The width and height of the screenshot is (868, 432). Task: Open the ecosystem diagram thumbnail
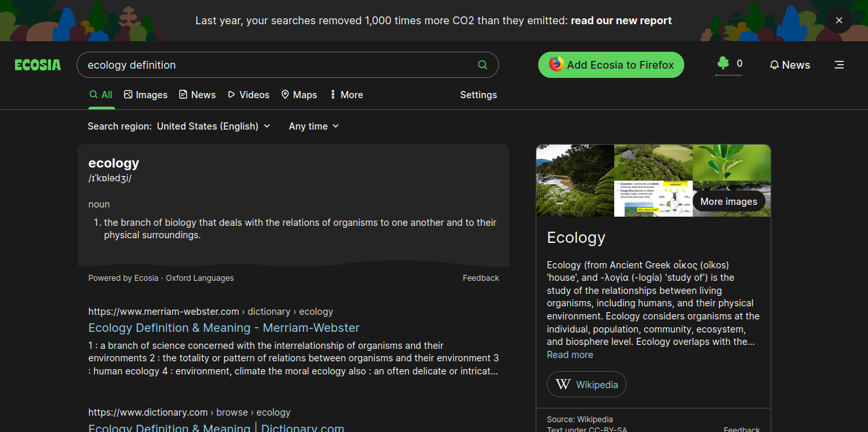(653, 199)
